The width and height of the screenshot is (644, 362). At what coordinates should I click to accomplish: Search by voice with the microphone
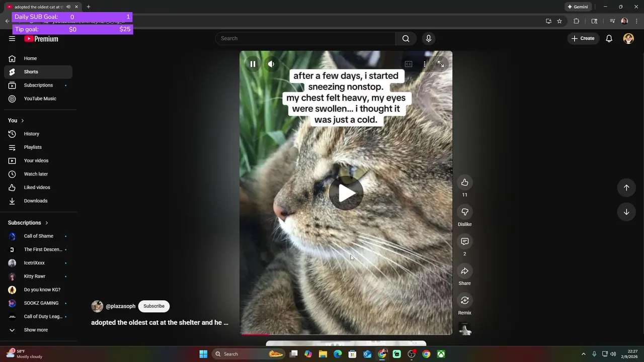(429, 39)
